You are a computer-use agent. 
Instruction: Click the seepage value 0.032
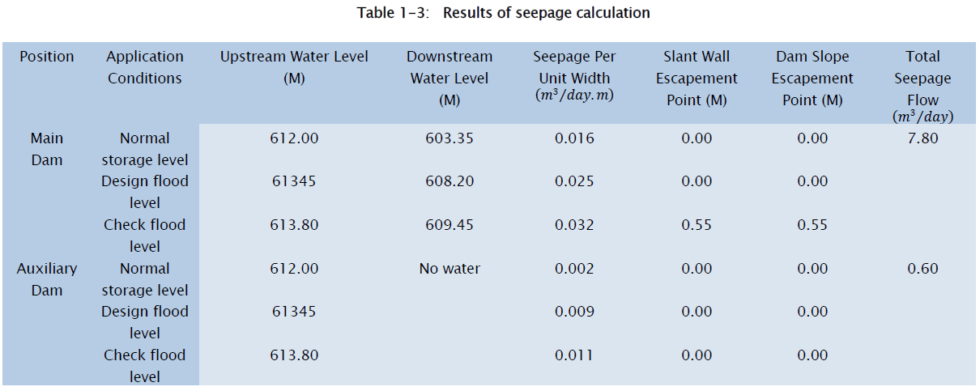point(574,225)
